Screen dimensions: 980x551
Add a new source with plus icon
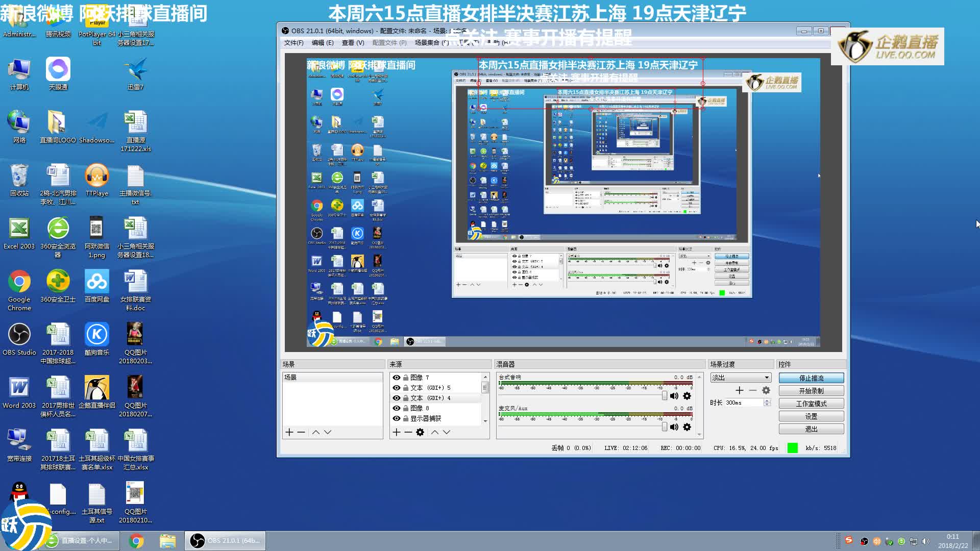[x=396, y=432]
